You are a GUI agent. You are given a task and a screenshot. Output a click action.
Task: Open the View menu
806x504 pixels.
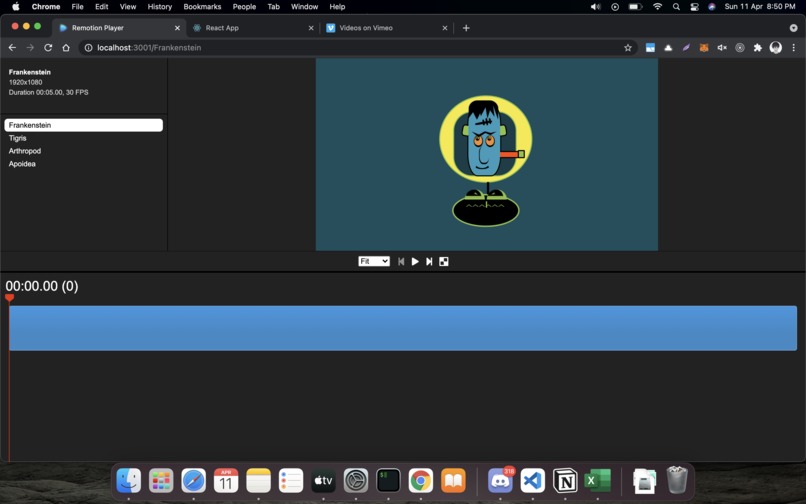(127, 7)
